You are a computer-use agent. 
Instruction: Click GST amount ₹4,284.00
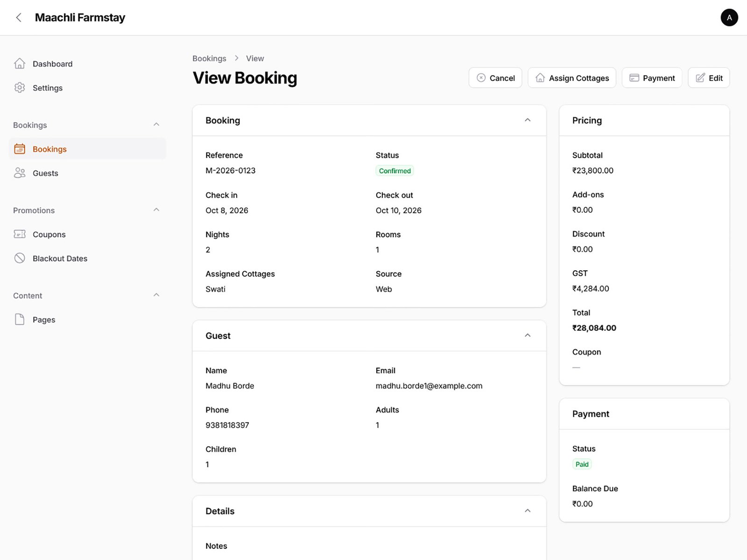[591, 289]
